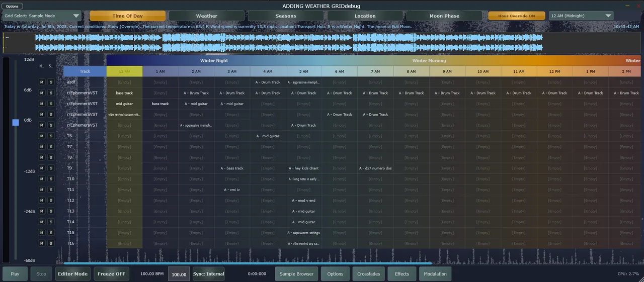Open the Sample Browser
The width and height of the screenshot is (644, 282).
297,274
